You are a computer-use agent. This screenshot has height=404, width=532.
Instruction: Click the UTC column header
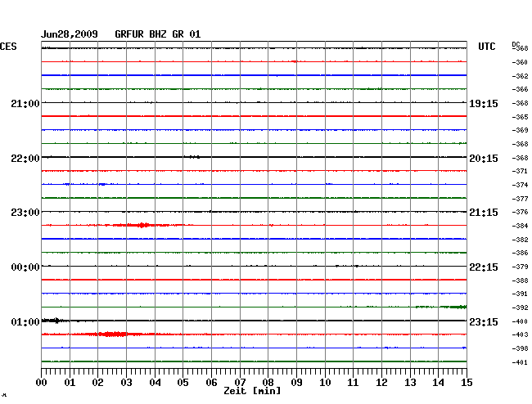point(486,47)
